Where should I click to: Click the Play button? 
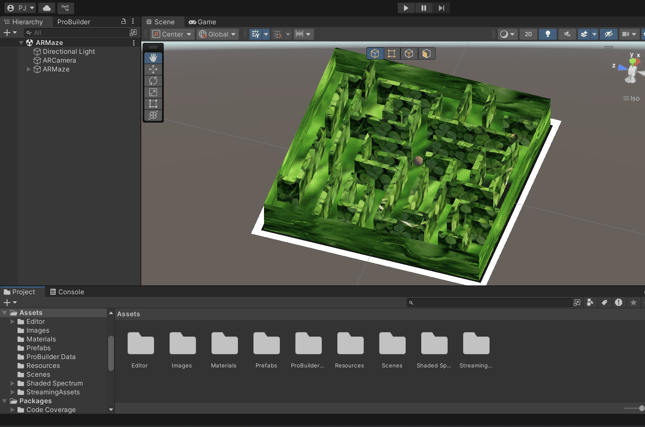(406, 8)
